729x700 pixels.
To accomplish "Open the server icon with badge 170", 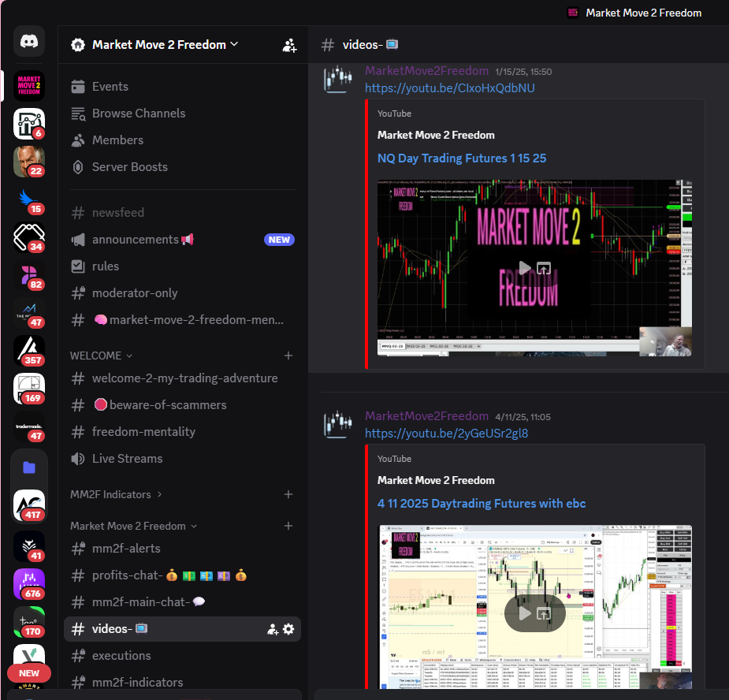I will [29, 622].
